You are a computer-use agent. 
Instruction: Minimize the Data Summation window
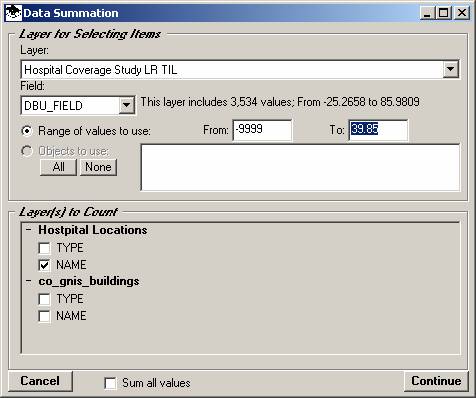pyautogui.click(x=427, y=13)
